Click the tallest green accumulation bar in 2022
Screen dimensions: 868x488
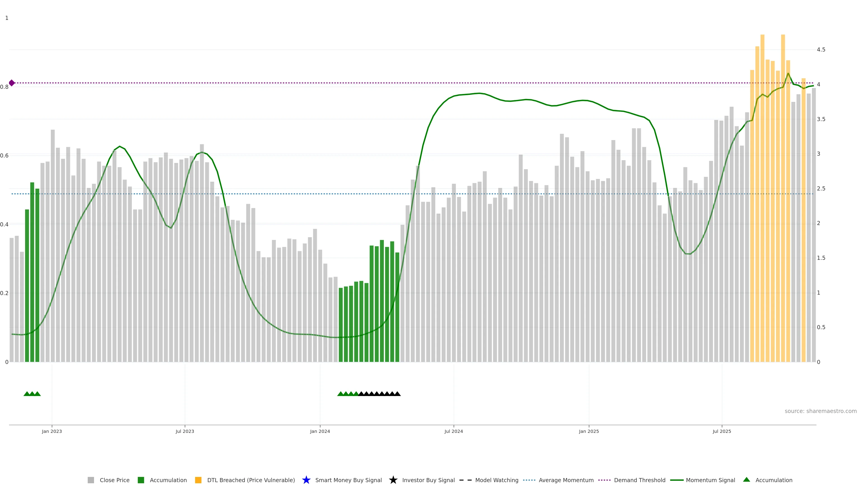(32, 270)
